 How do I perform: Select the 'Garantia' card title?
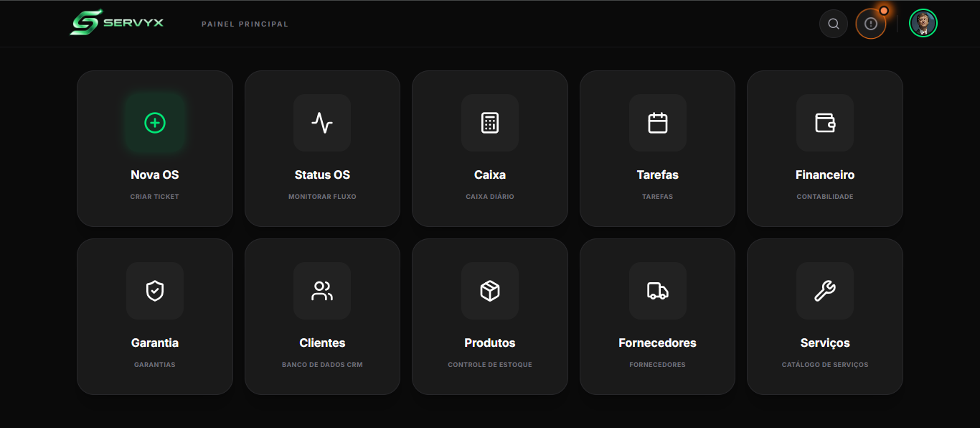click(x=155, y=343)
